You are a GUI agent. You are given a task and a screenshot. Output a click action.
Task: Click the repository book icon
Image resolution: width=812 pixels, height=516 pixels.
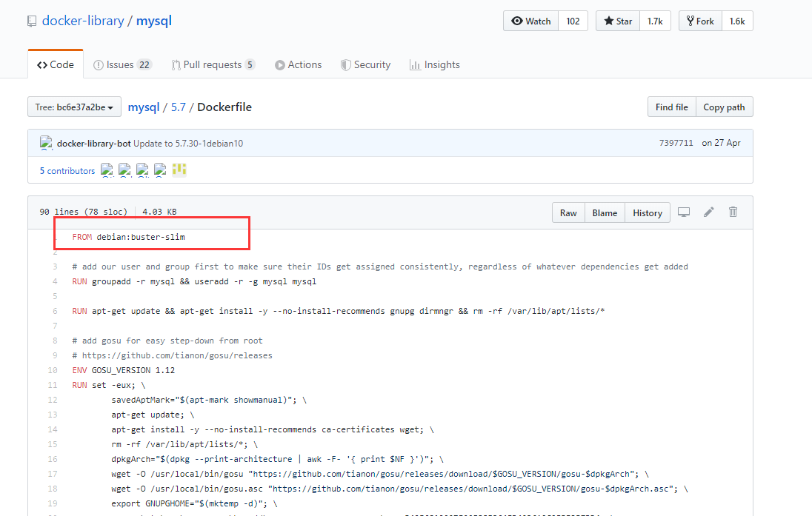32,21
